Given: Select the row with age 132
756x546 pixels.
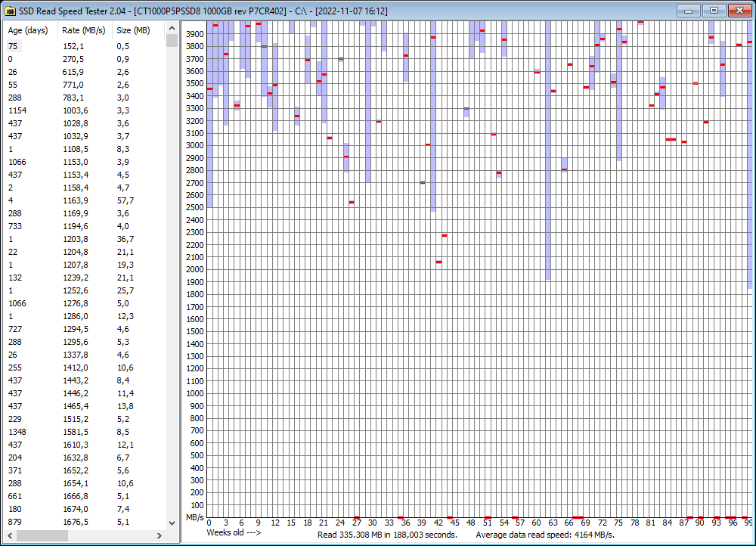Looking at the screenshot, I should pyautogui.click(x=85, y=278).
